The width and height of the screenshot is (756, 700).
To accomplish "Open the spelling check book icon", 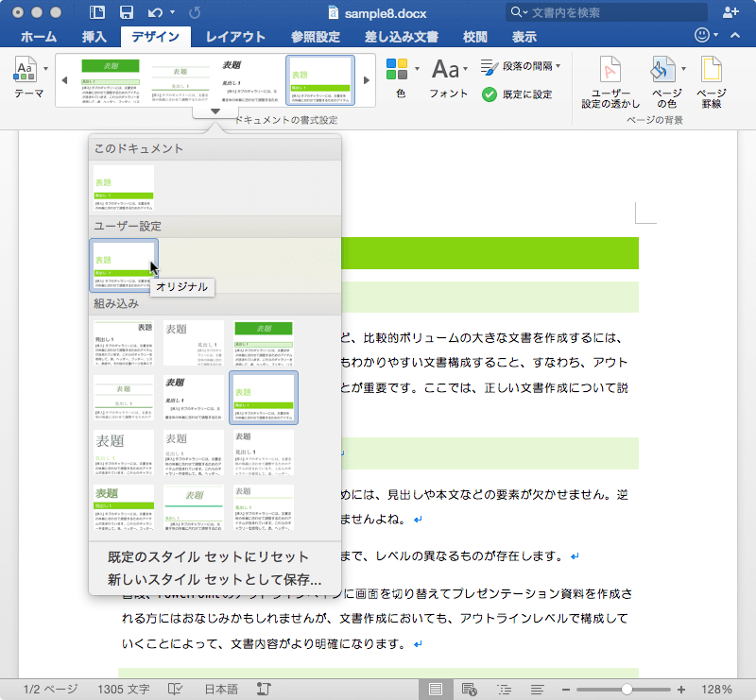I will click(x=175, y=689).
